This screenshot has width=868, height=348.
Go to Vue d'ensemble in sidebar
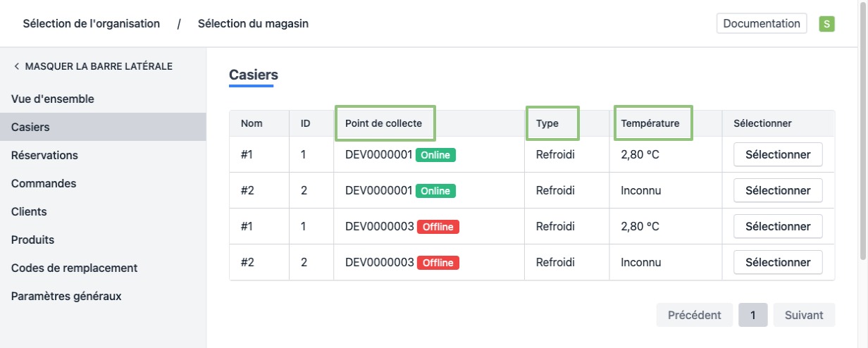tap(53, 99)
